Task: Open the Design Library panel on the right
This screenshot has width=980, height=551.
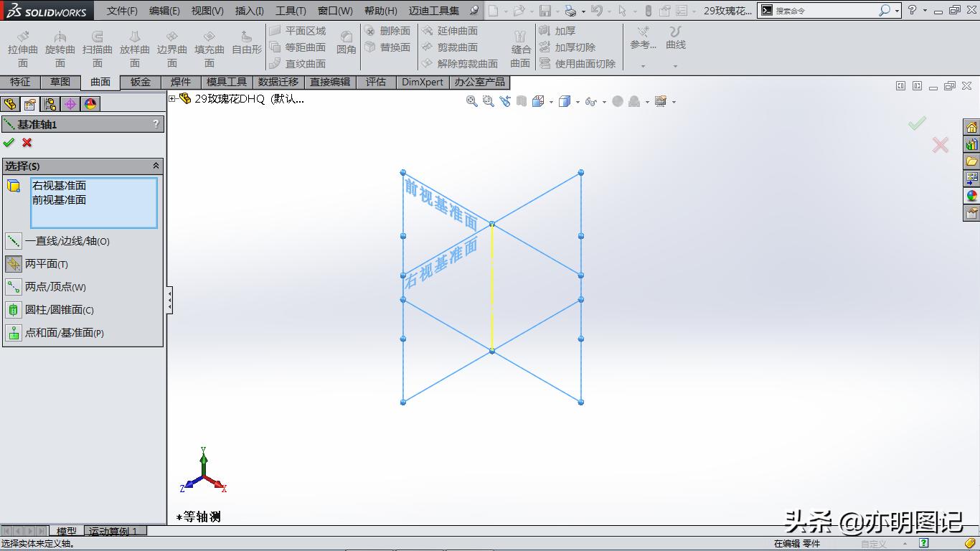Action: tap(972, 161)
